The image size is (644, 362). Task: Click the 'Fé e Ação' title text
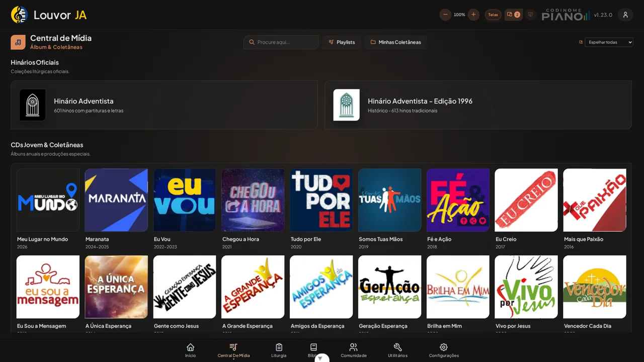point(439,239)
